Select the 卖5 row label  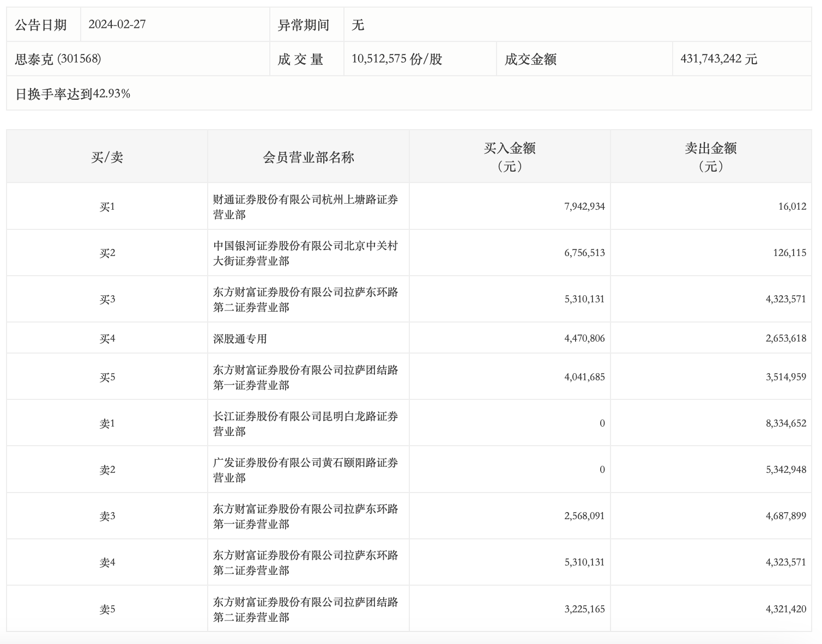coord(107,610)
